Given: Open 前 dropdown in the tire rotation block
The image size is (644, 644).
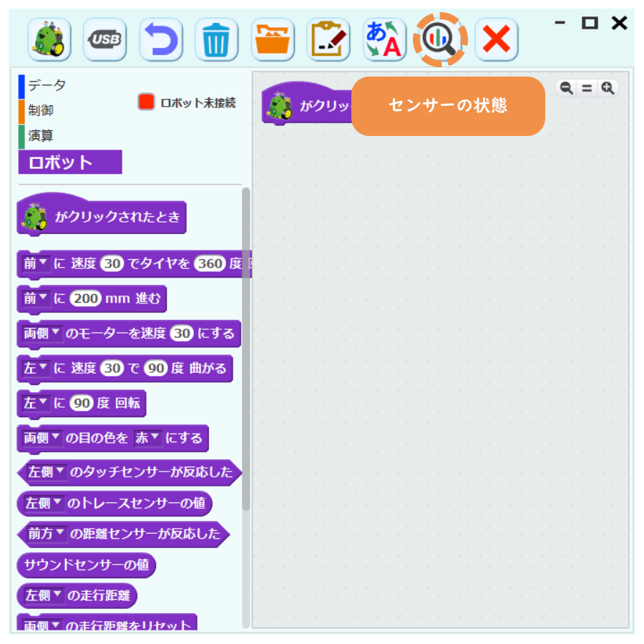Looking at the screenshot, I should coord(36,263).
